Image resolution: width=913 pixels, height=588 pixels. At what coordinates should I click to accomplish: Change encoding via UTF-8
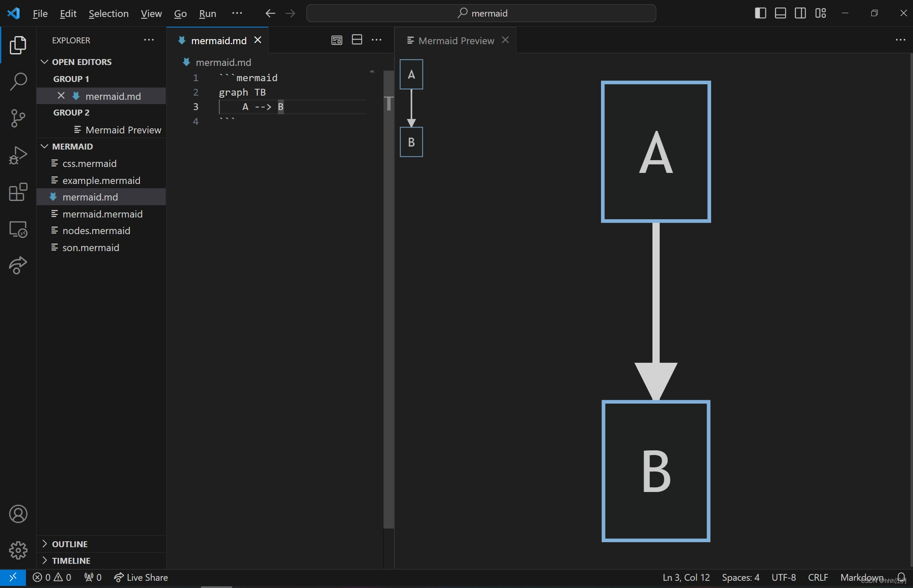pyautogui.click(x=783, y=577)
